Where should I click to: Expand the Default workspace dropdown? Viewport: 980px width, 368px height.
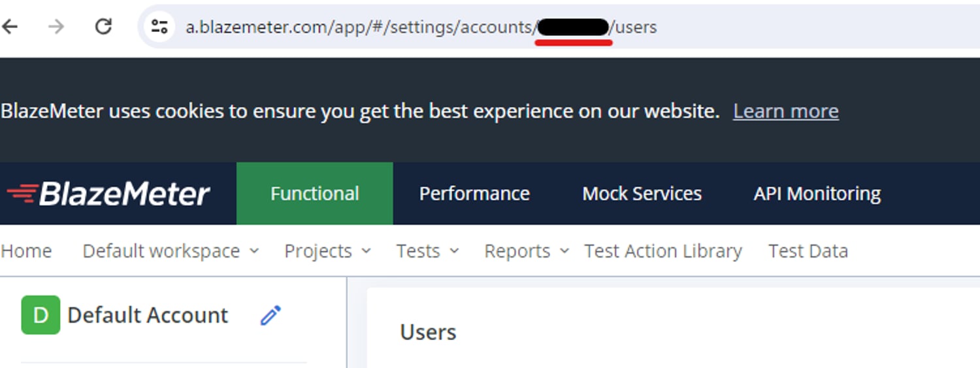pyautogui.click(x=171, y=251)
